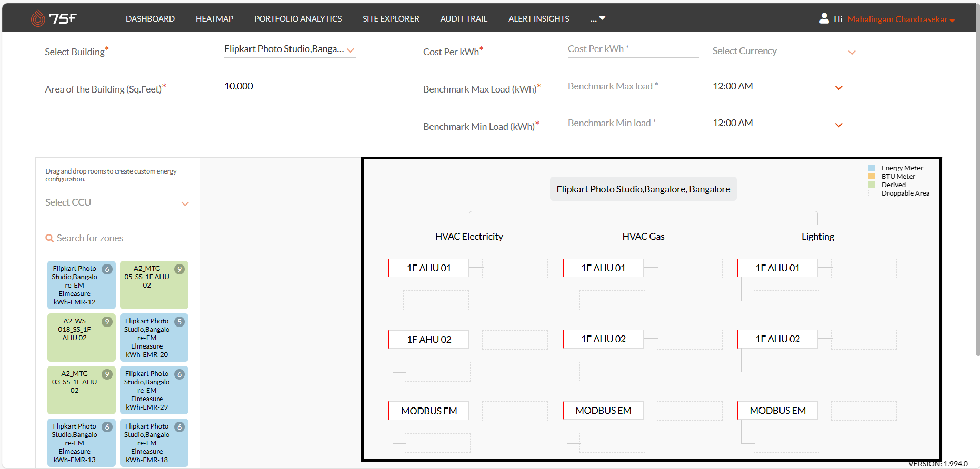Click the HVAC Electricity column heading
Image resolution: width=980 pixels, height=469 pixels.
(469, 237)
